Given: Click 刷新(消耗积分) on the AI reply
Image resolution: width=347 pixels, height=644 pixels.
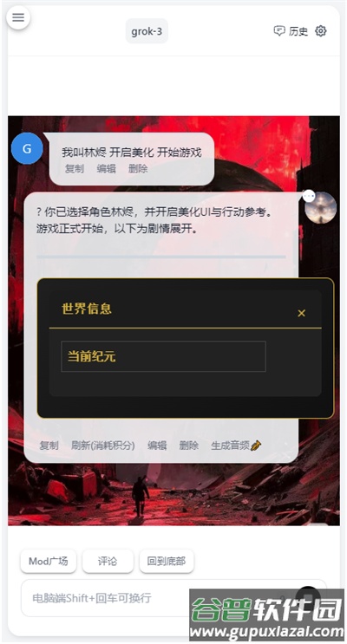Looking at the screenshot, I should point(102,446).
